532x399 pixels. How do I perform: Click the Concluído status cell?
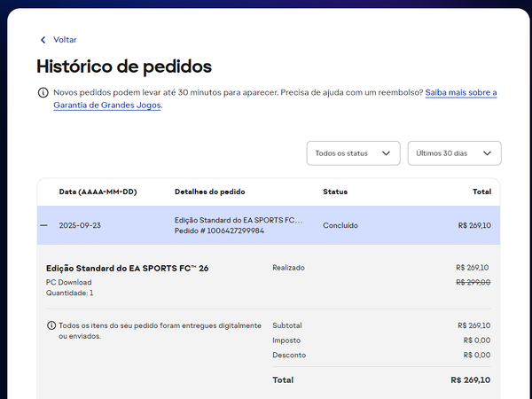340,225
